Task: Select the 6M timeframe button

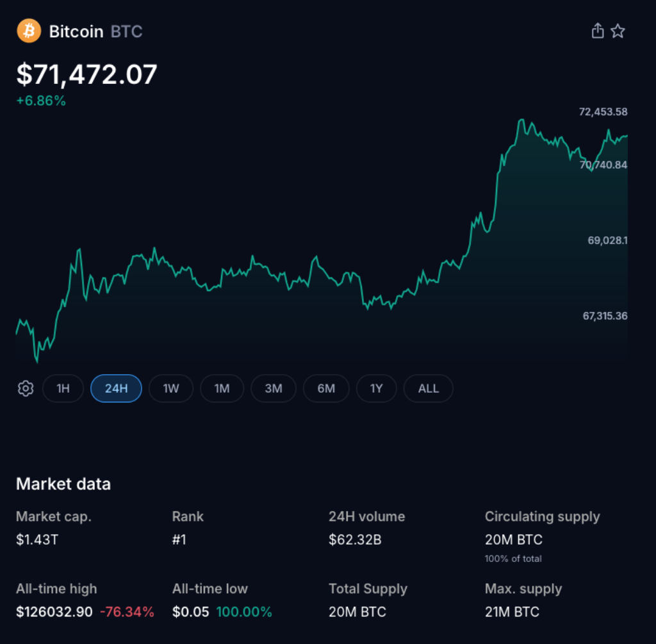Action: pos(326,388)
